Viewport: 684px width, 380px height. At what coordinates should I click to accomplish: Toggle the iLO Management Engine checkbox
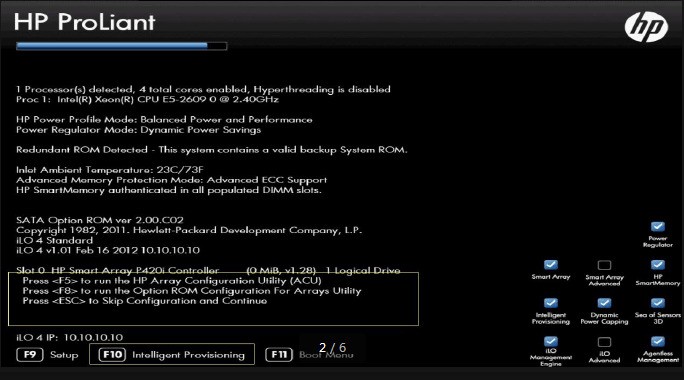coord(551,341)
